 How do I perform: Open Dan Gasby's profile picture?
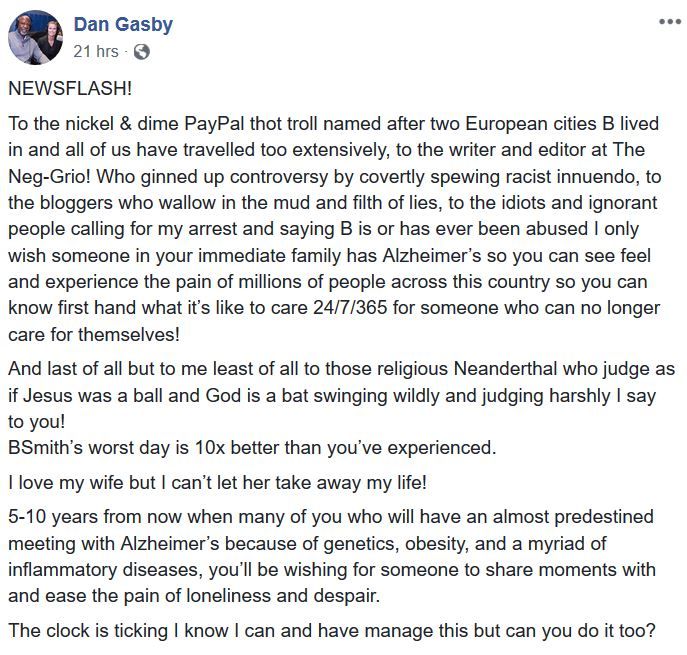click(35, 38)
